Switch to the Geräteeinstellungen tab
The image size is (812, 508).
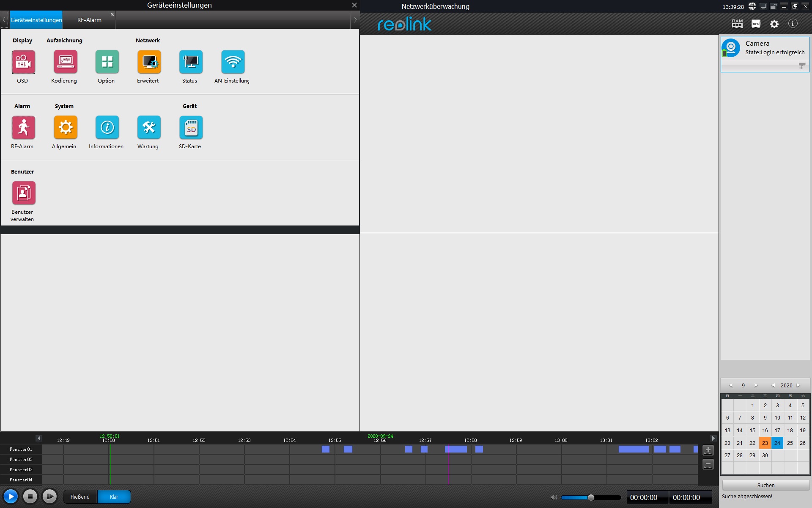[x=36, y=20]
